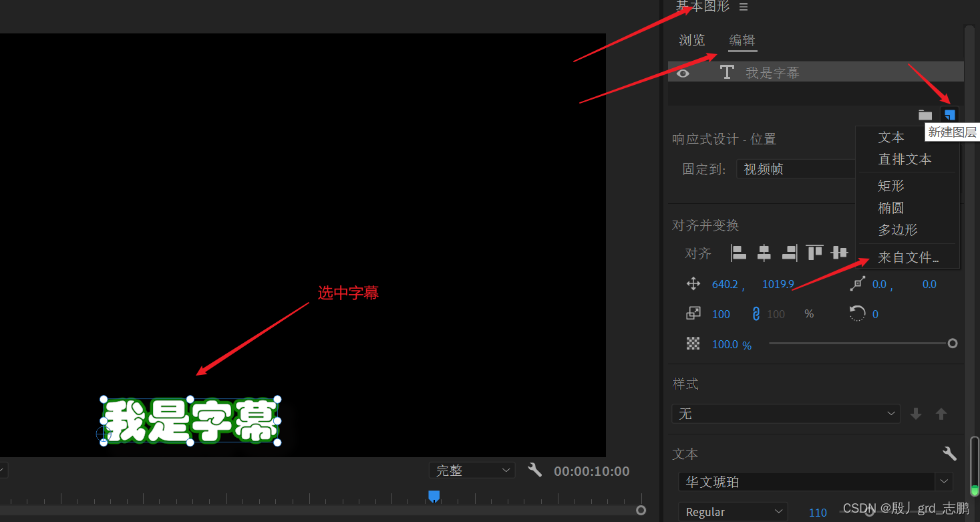
Task: Click the 00:00:10:00 duration timecode
Action: [592, 471]
